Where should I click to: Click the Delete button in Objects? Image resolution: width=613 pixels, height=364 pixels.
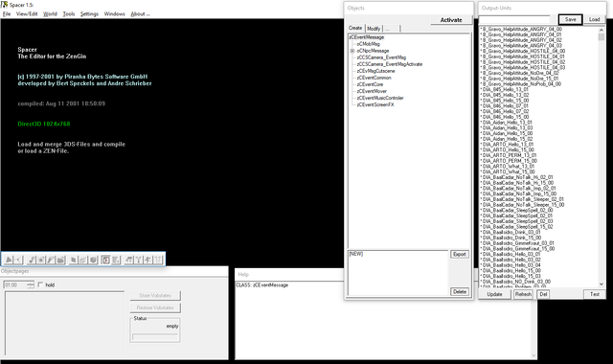point(460,291)
